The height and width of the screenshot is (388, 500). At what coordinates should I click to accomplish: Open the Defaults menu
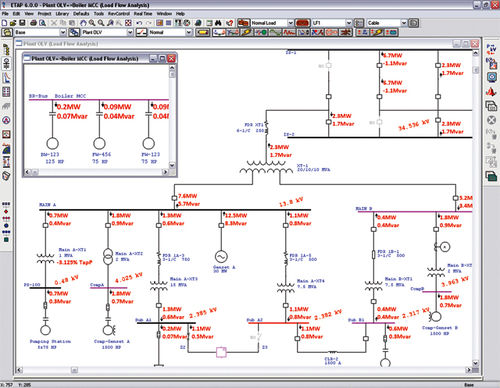(x=81, y=14)
